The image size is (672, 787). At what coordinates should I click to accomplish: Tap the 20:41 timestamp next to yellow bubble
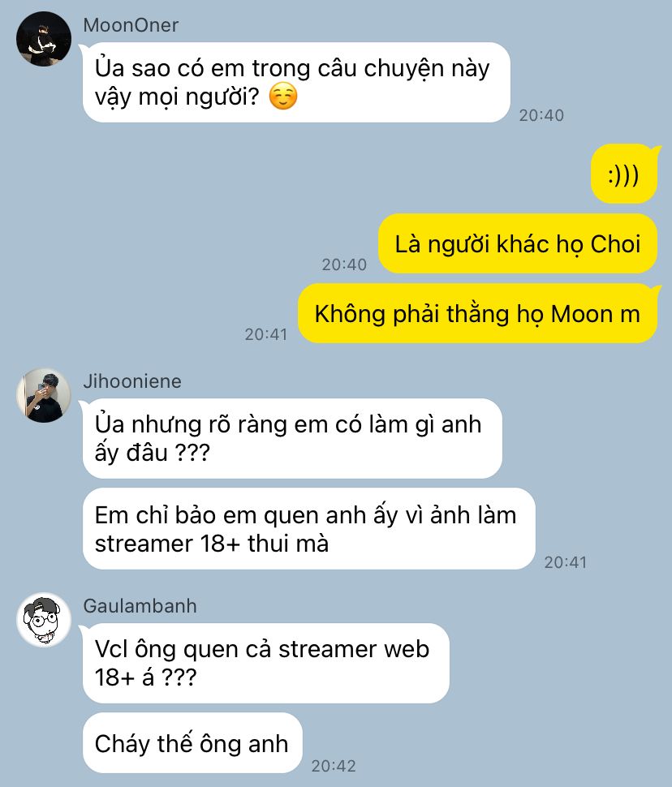(266, 334)
